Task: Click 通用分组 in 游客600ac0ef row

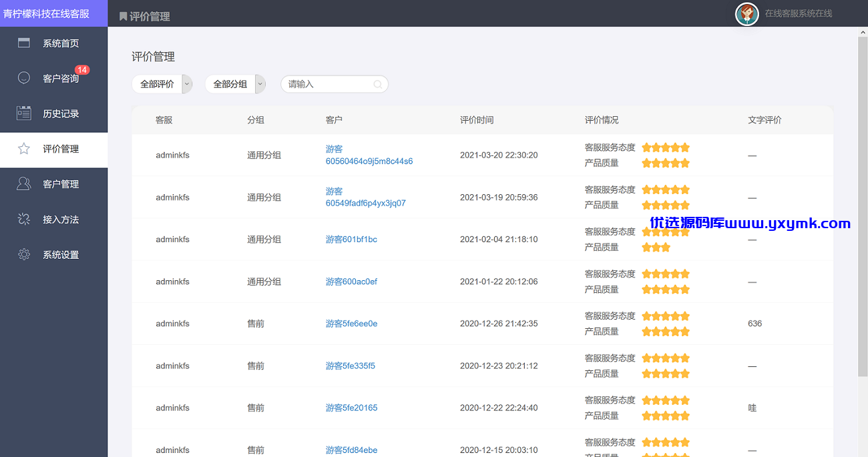Action: [264, 282]
